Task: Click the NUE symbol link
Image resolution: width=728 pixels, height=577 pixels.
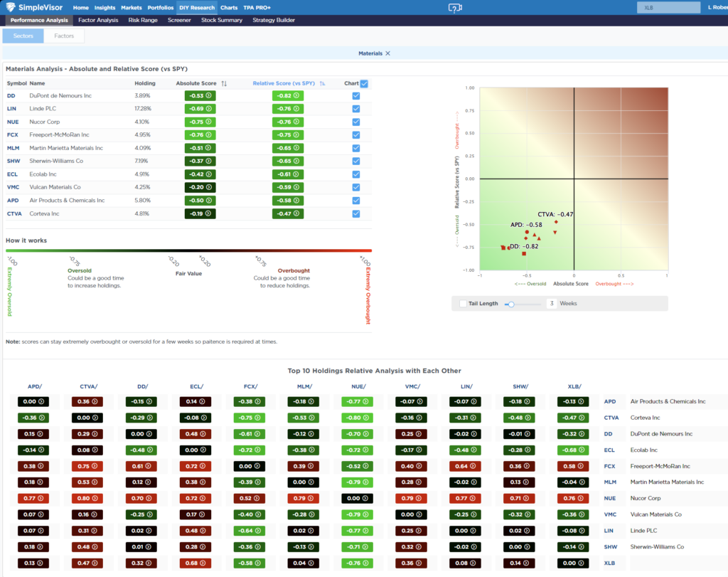Action: 12,122
